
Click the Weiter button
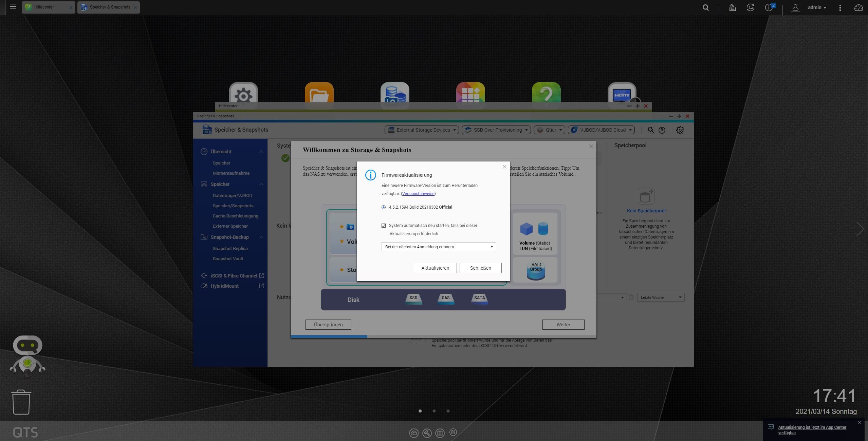563,325
